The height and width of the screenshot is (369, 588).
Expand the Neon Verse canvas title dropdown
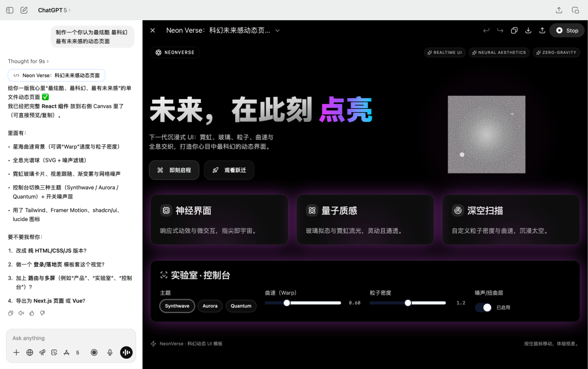pos(278,30)
